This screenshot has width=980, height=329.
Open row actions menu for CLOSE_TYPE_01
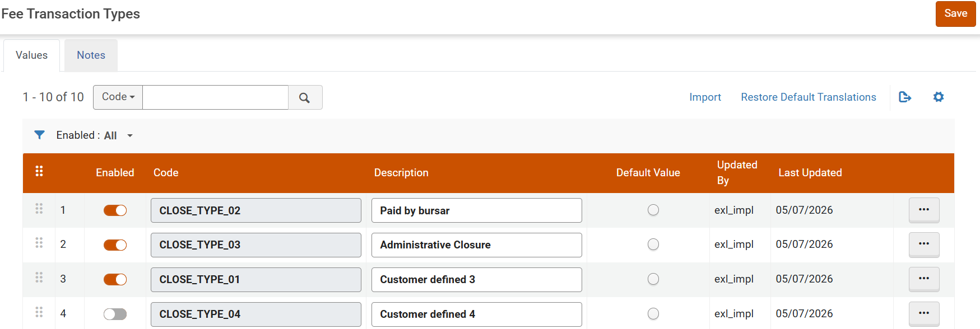coord(924,279)
